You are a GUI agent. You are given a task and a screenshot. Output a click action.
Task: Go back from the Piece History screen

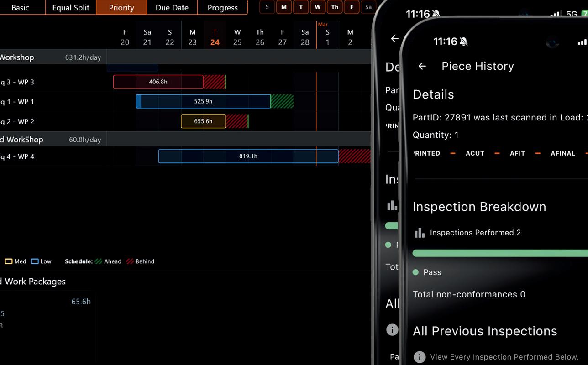[422, 66]
